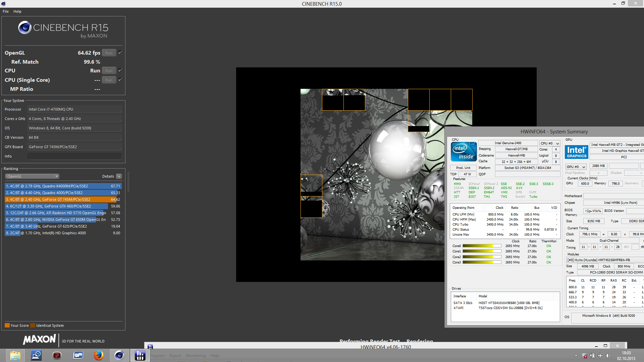Open HWiNFO64 Monitoring menu
The image size is (644, 362).
196,356
